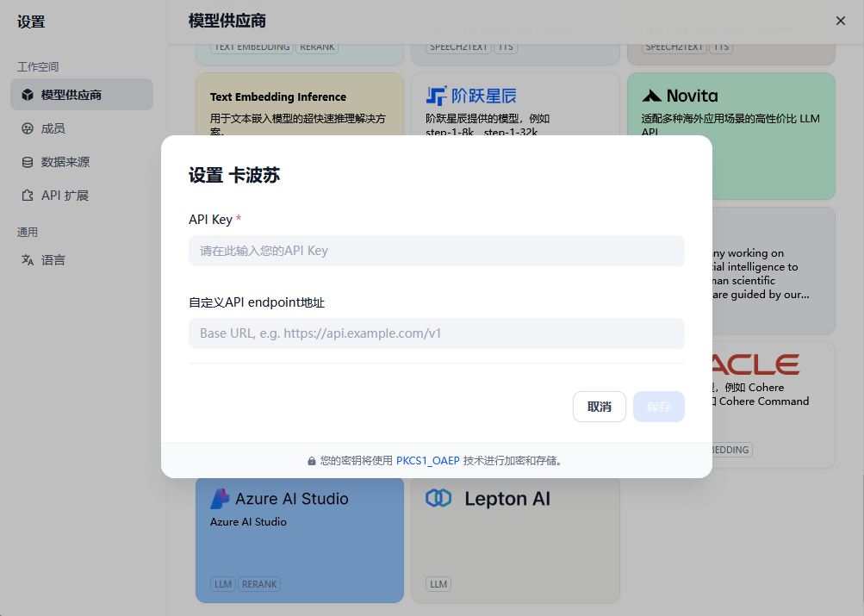
Task: Click the 数据来源 database icon
Action: point(28,162)
